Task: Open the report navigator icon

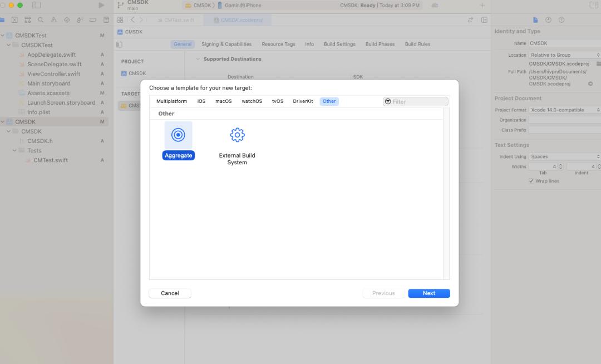Action: (x=106, y=20)
